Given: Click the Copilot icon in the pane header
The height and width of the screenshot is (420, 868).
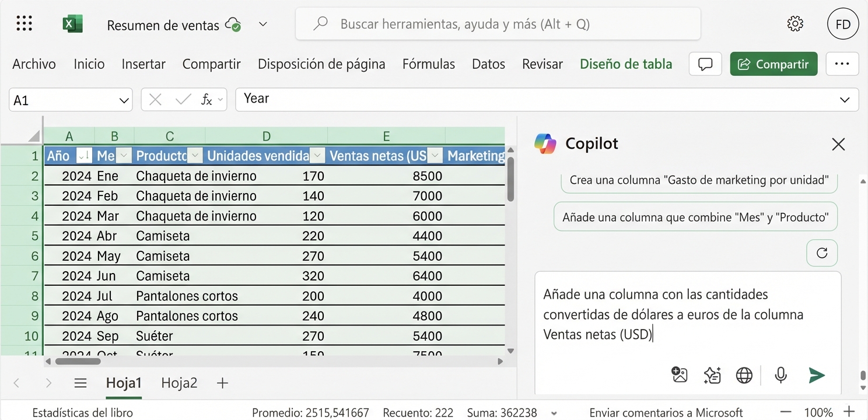Looking at the screenshot, I should 546,143.
